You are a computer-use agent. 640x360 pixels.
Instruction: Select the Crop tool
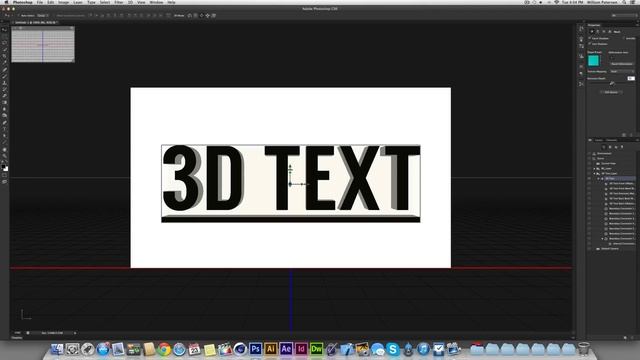pos(5,56)
